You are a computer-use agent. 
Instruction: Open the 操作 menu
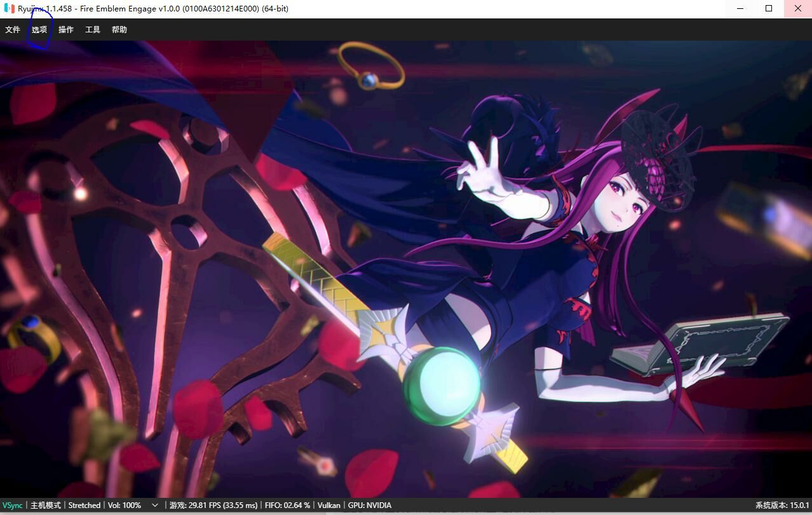click(66, 30)
